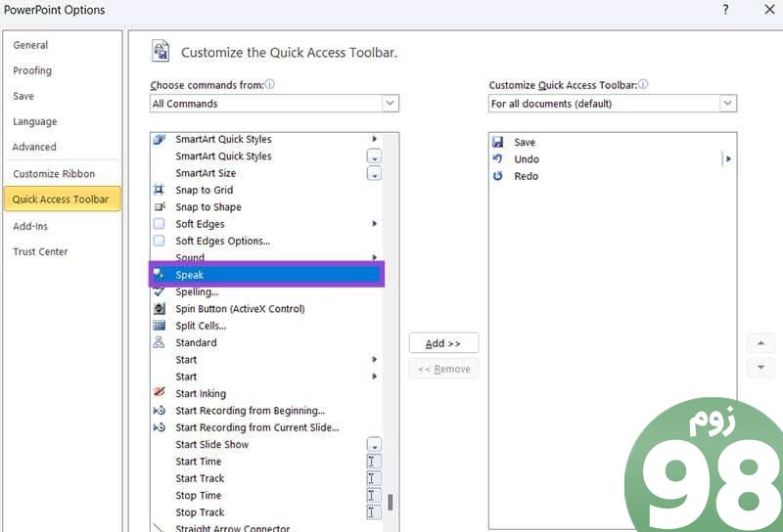The width and height of the screenshot is (783, 532).
Task: Open the Customize Ribbon category
Action: click(x=54, y=174)
